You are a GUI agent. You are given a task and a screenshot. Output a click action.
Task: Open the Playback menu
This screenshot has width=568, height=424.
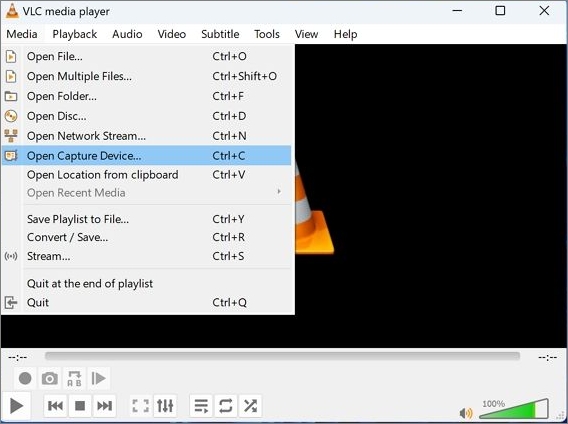pyautogui.click(x=75, y=34)
